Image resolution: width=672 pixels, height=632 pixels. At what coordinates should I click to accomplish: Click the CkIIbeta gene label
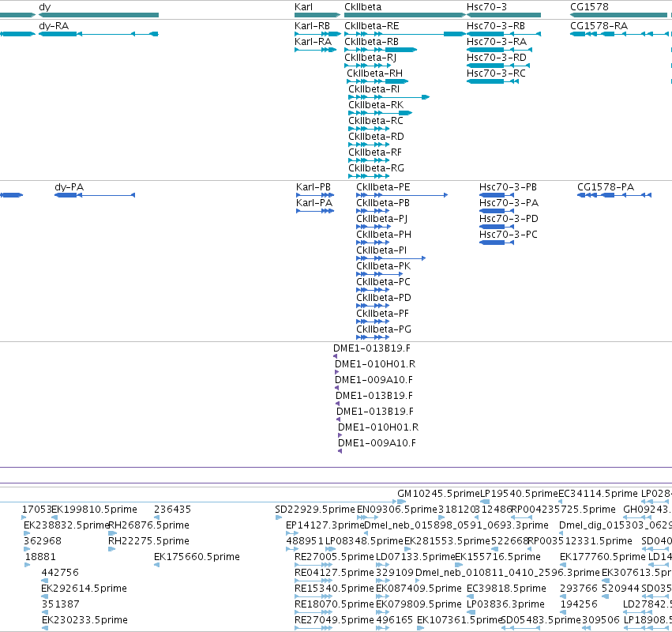tap(362, 7)
